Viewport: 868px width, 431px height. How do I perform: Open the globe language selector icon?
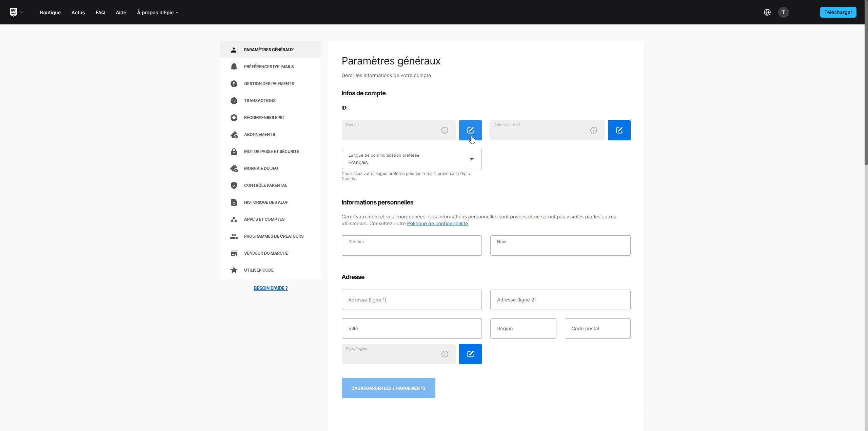tap(767, 12)
